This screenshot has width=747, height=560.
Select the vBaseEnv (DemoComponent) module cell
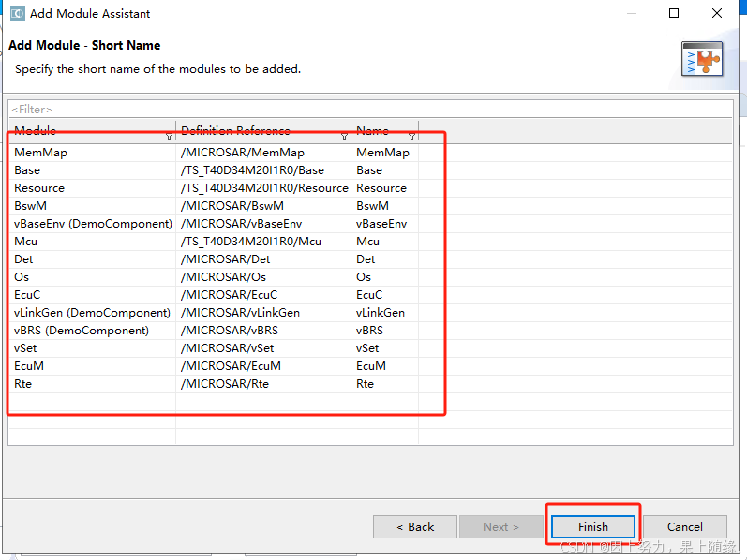pos(92,224)
